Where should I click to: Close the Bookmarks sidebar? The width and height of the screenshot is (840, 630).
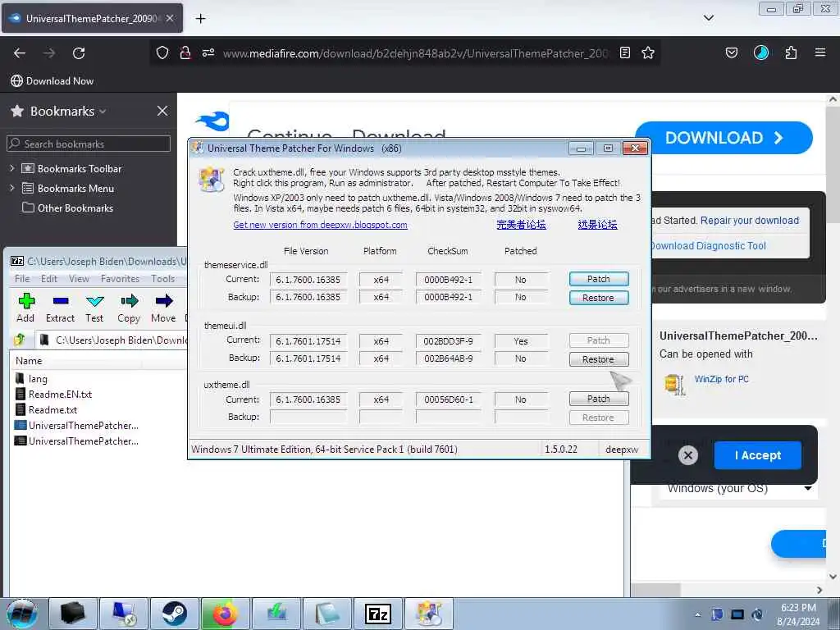(162, 111)
